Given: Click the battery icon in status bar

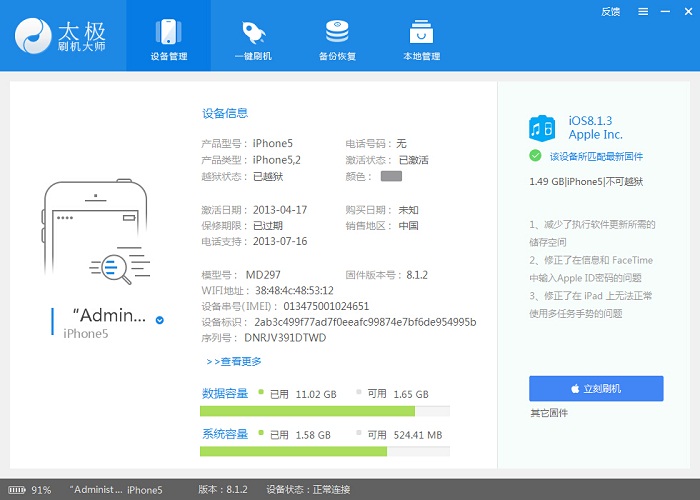Looking at the screenshot, I should [17, 490].
